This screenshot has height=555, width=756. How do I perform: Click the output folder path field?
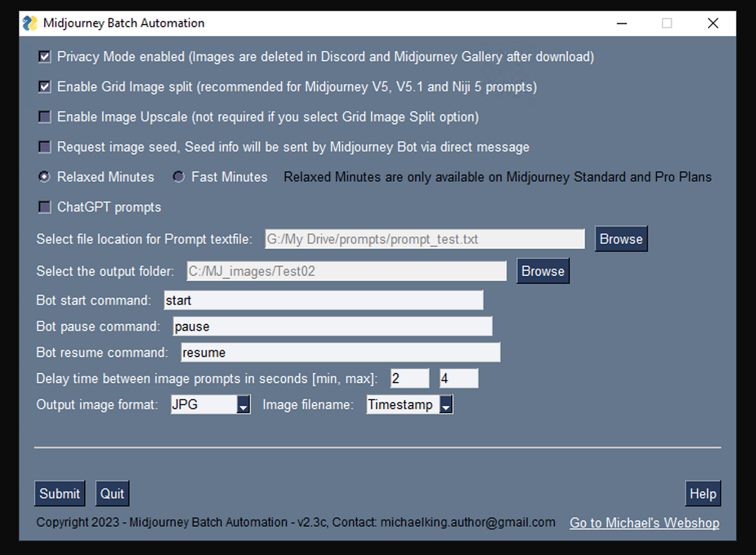[346, 271]
